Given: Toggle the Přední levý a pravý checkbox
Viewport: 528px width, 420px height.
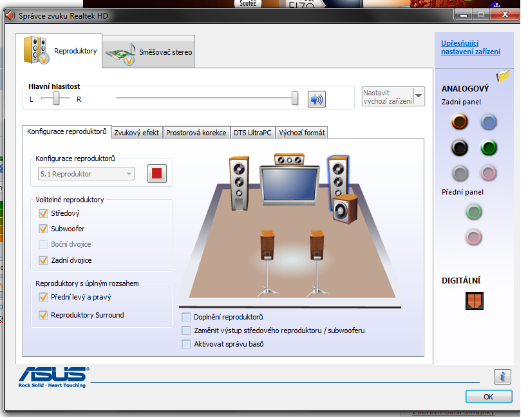Looking at the screenshot, I should pos(43,297).
